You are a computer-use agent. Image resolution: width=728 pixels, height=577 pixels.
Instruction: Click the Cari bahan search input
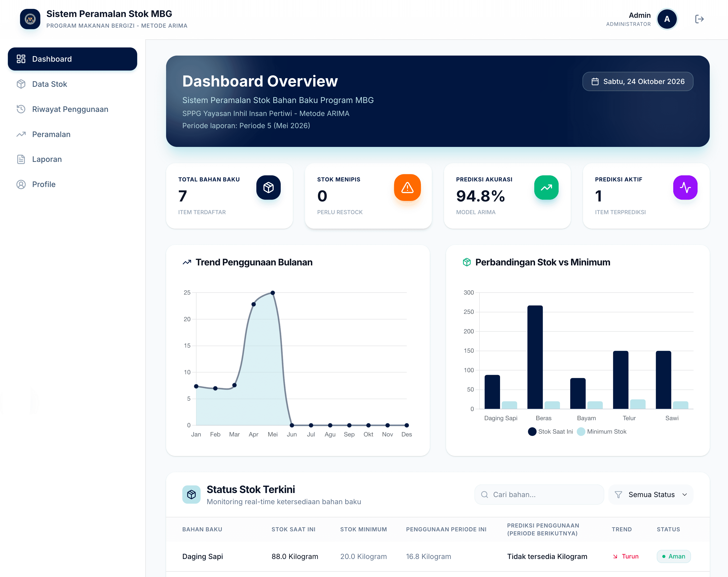tap(539, 495)
